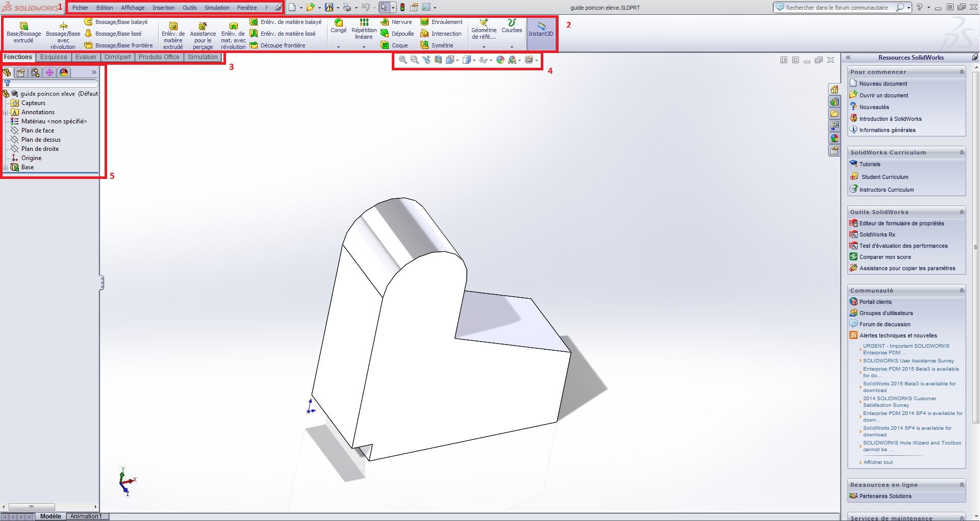The width and height of the screenshot is (980, 521).
Task: Toggle the Select arrow tool
Action: coord(384,8)
